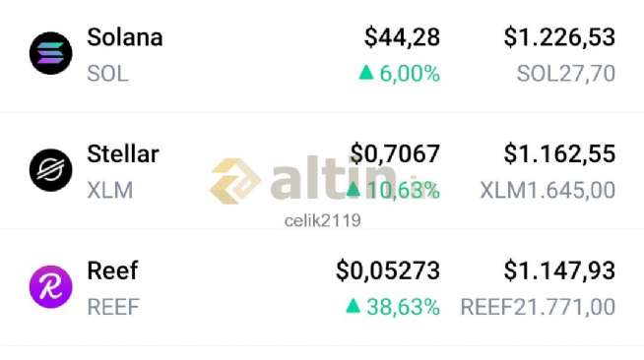This screenshot has width=644, height=360.
Task: Open the Solana asset name
Action: coord(125,37)
